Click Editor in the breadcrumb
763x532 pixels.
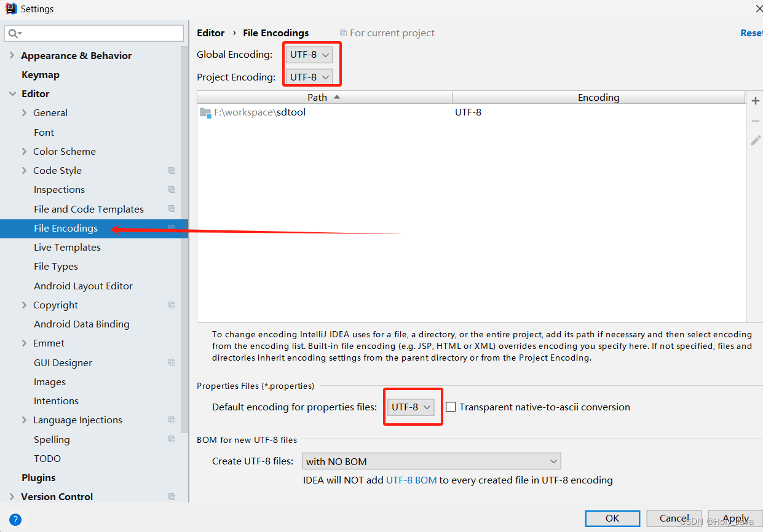tap(211, 33)
